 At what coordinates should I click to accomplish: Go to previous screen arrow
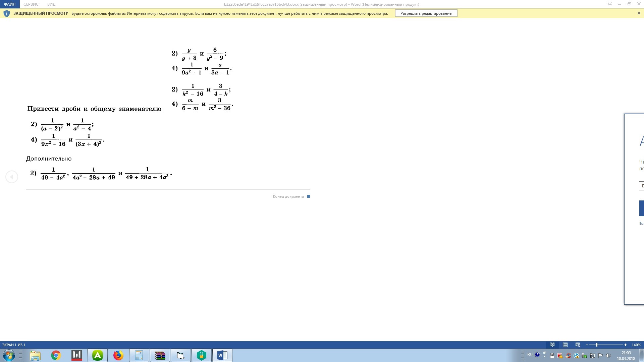pos(12,177)
